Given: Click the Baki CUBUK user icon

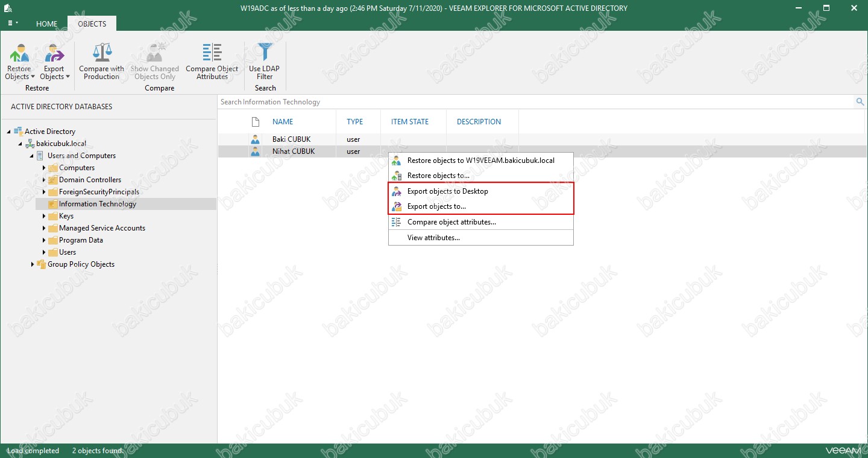Looking at the screenshot, I should pos(255,139).
